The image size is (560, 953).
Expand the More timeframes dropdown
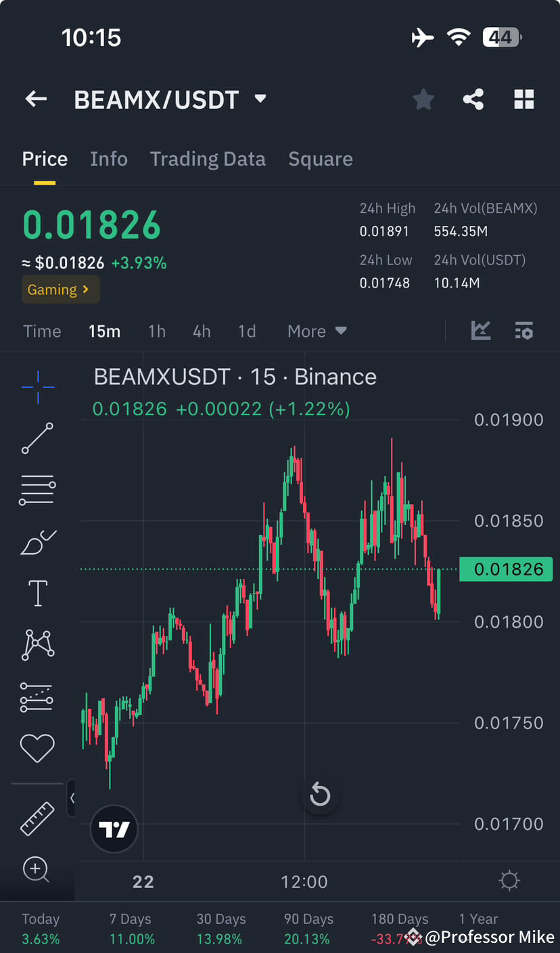click(x=317, y=331)
